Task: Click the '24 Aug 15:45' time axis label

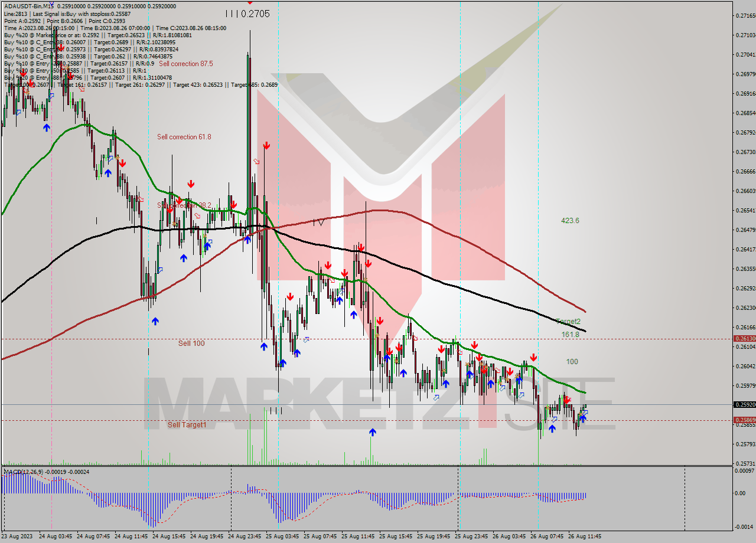Action: click(x=169, y=537)
